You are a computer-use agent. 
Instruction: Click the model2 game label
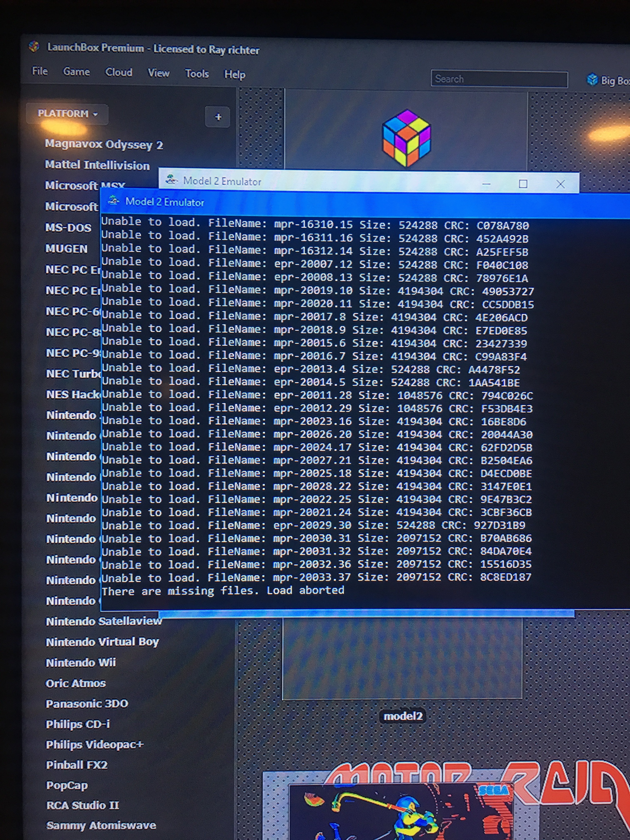click(x=402, y=716)
